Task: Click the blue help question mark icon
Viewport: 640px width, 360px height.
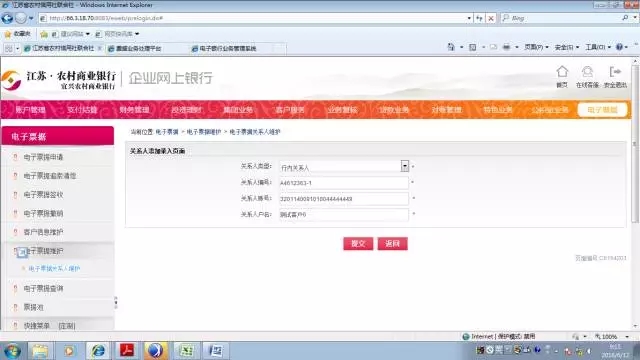Action: [619, 47]
